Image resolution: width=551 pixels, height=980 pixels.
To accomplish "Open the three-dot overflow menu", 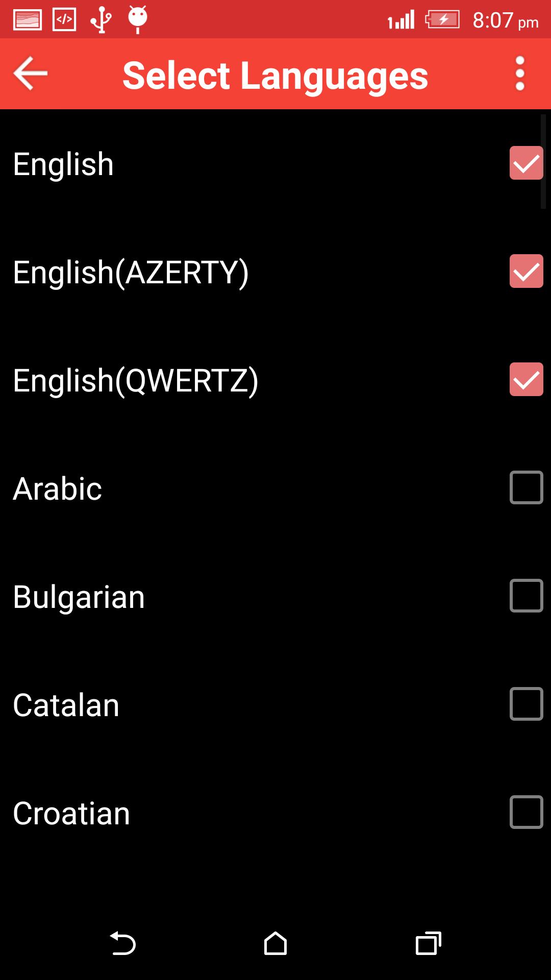I will click(520, 73).
